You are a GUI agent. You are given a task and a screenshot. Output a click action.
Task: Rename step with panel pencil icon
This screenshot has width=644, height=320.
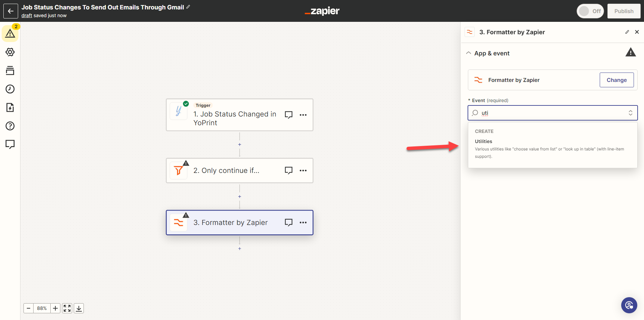[627, 32]
